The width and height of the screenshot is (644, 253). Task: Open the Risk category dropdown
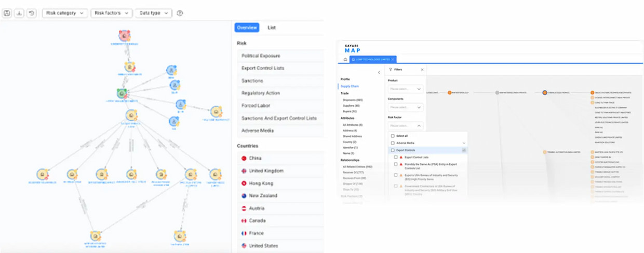coord(65,13)
